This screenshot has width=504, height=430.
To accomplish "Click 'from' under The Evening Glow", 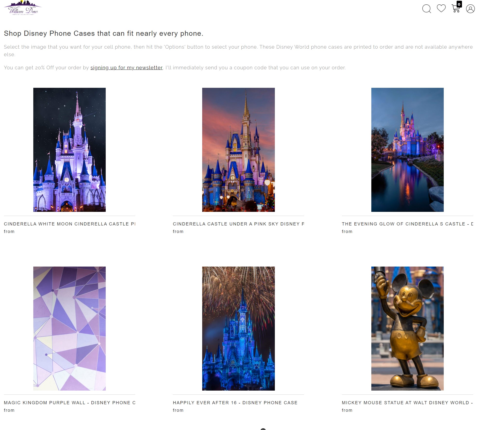I will coord(347,232).
